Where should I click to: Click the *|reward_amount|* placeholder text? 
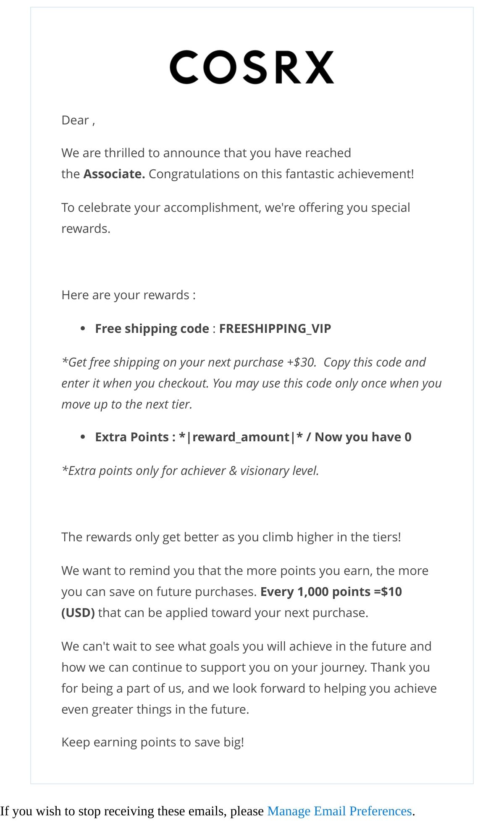(241, 437)
